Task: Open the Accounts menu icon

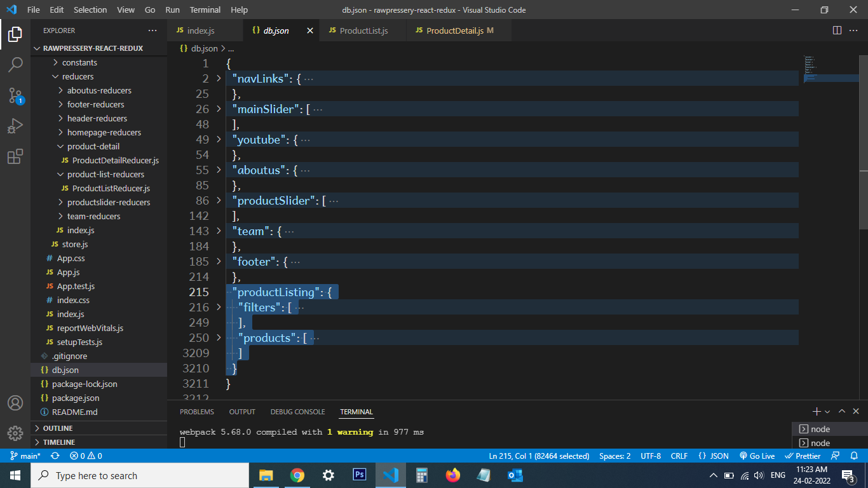Action: click(15, 403)
